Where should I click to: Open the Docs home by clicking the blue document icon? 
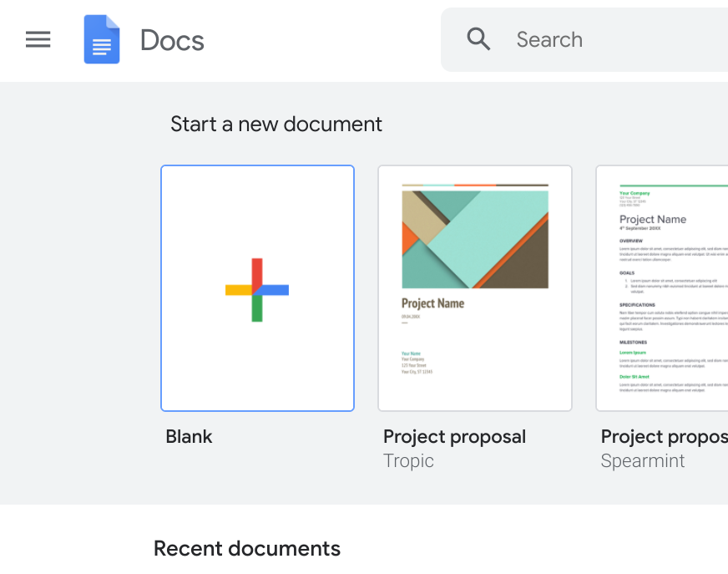[x=101, y=39]
